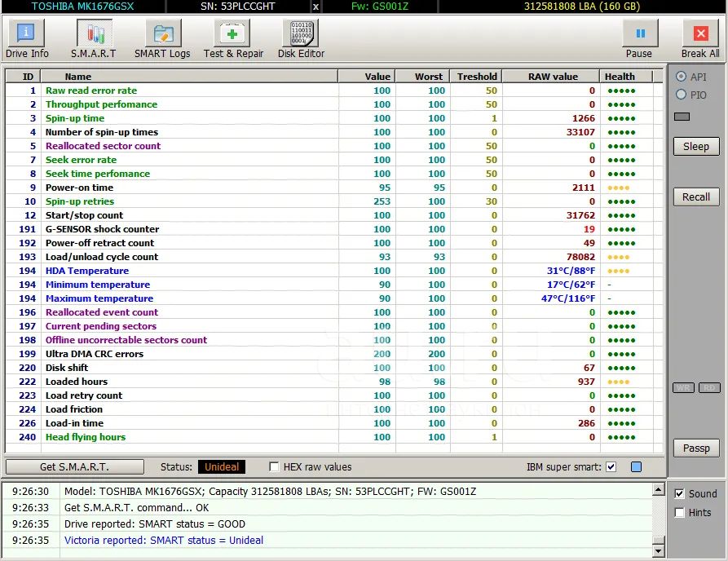Select Number of spin-up times row
Image resolution: width=728 pixels, height=561 pixels.
click(x=333, y=132)
